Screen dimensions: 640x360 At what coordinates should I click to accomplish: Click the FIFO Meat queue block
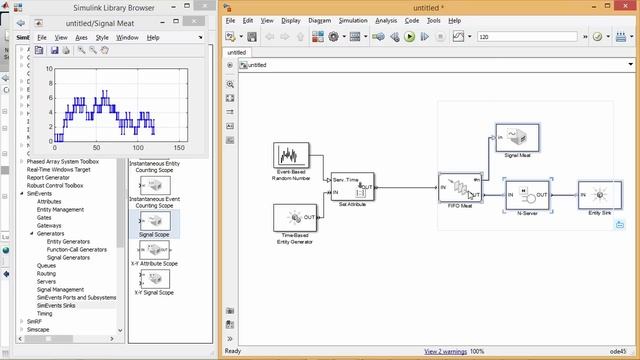coord(460,188)
